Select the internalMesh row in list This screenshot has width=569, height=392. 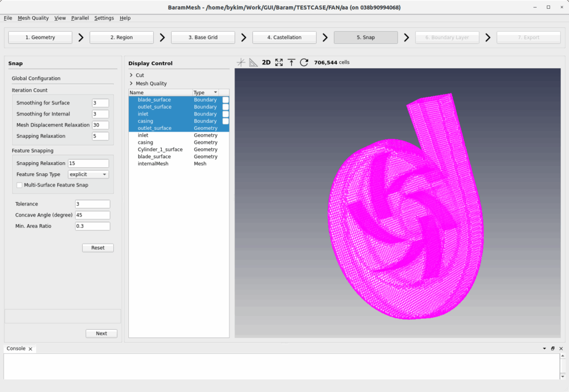click(x=153, y=164)
